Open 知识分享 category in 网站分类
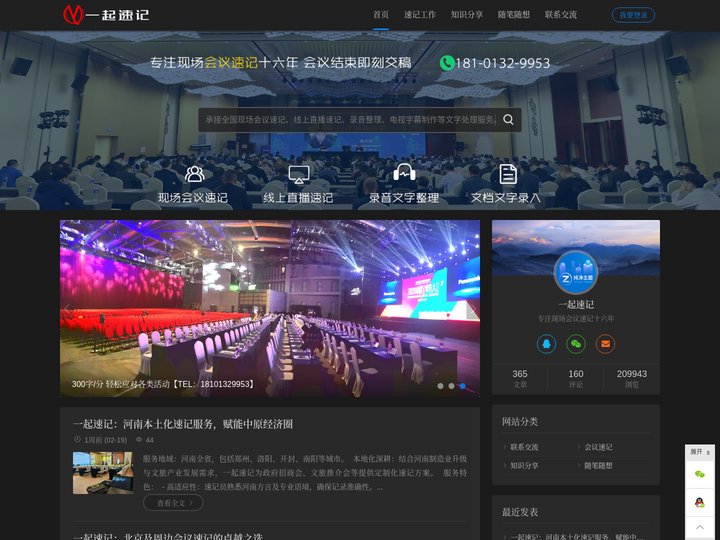The image size is (720, 540). click(x=524, y=466)
